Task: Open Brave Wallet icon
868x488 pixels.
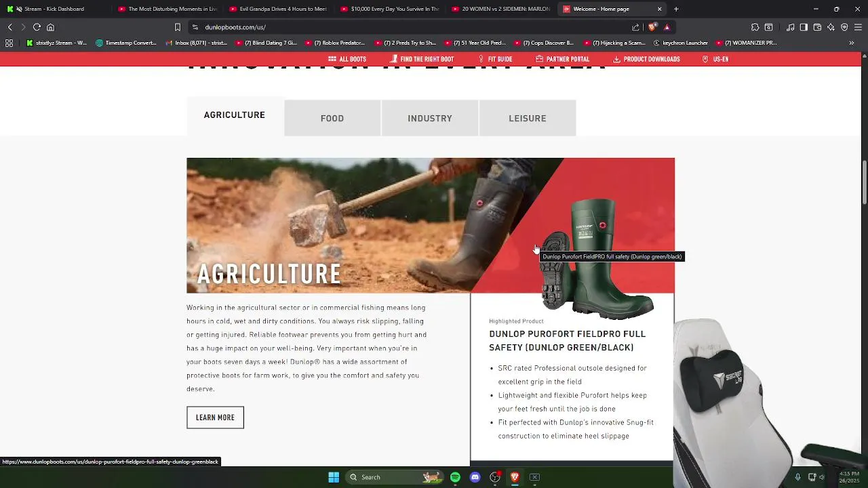Action: (817, 27)
